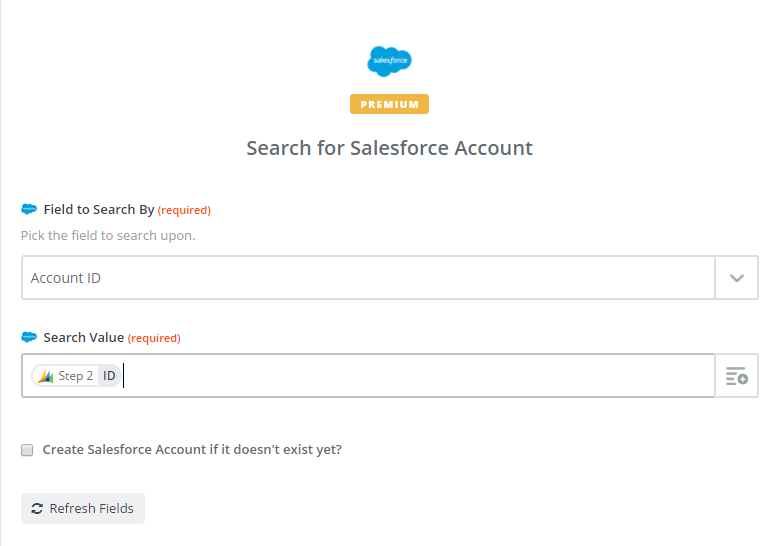Click the Search for Salesforce Account heading

point(389,148)
